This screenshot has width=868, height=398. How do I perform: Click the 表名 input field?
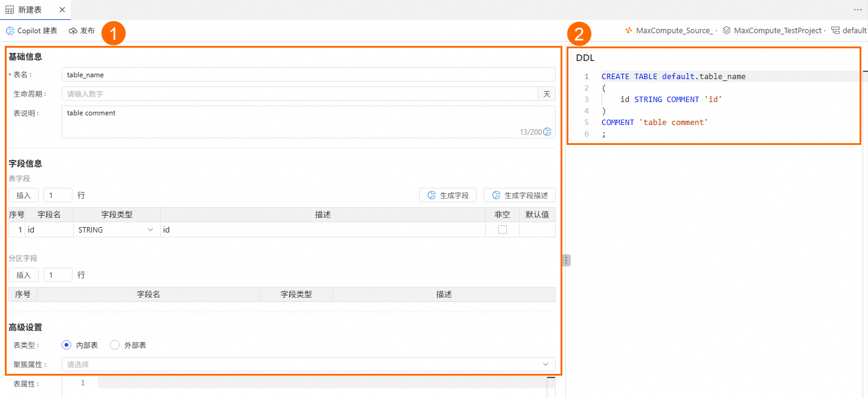click(309, 74)
